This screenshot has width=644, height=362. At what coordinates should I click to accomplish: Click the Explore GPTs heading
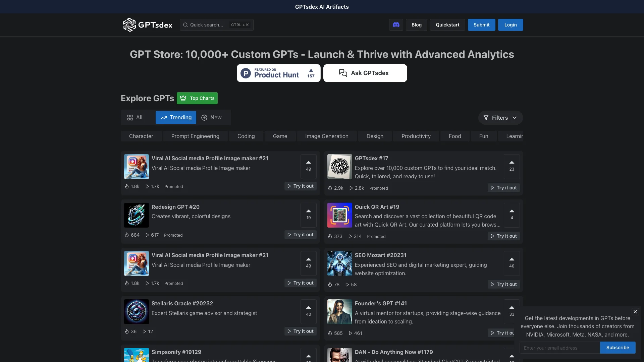147,98
